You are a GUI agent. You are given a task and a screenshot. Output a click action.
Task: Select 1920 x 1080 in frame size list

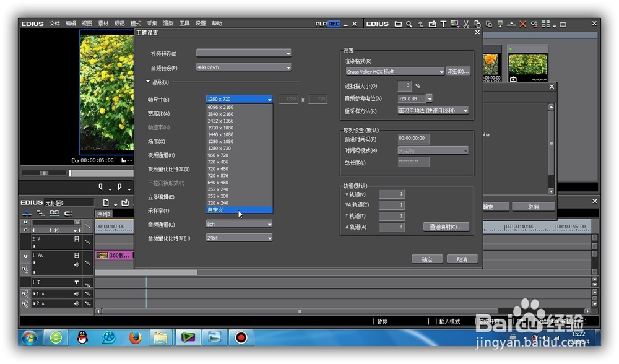(239, 128)
